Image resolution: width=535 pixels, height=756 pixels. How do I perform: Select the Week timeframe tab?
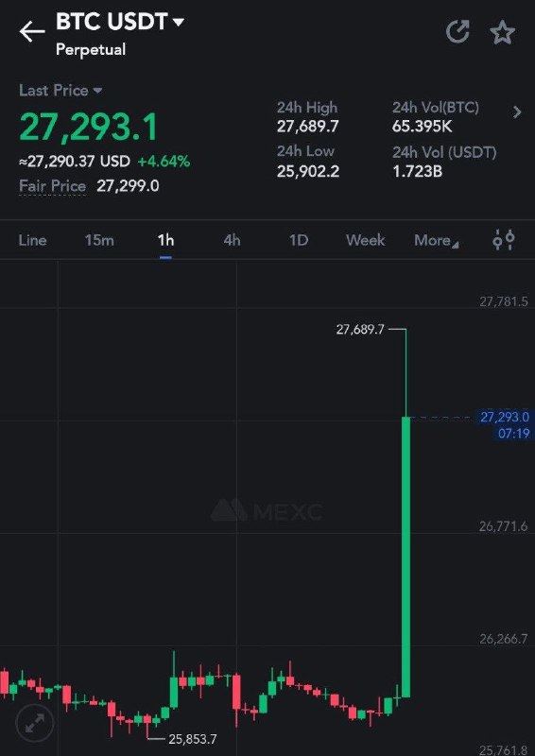point(365,240)
